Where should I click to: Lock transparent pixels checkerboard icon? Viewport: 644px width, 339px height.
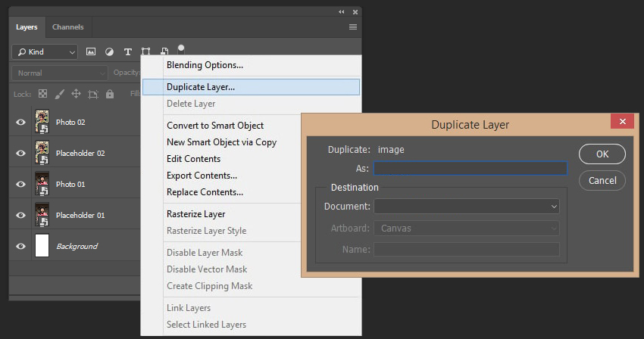click(x=42, y=94)
